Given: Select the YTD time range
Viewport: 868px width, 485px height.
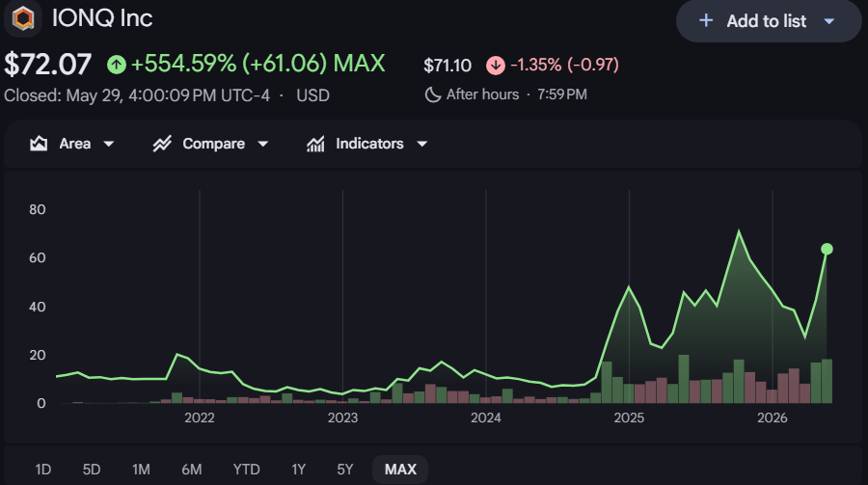Looking at the screenshot, I should tap(246, 470).
